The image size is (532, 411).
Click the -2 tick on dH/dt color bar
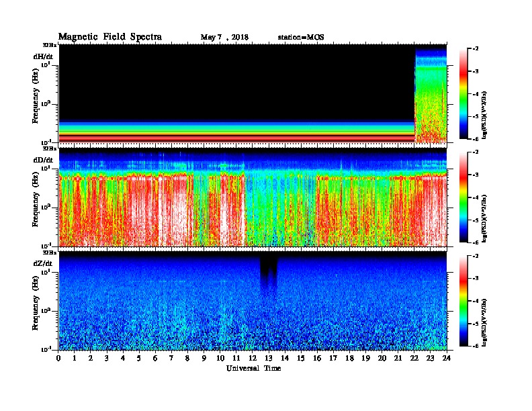click(476, 49)
